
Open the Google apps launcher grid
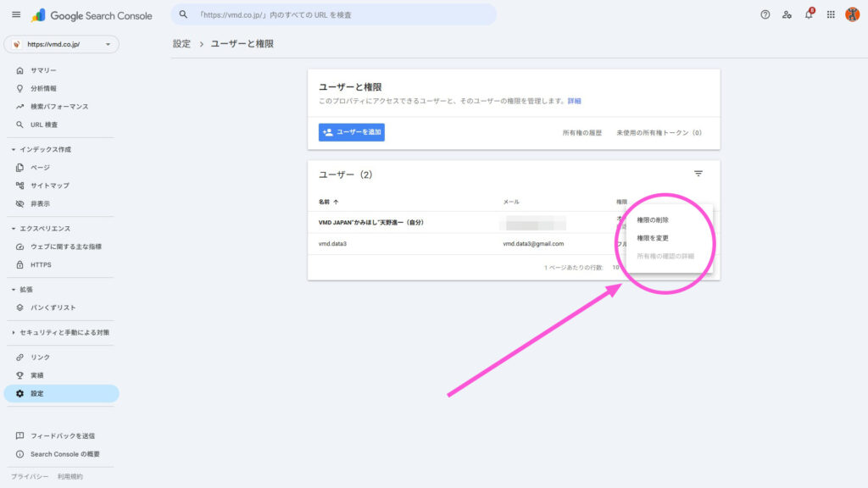[x=829, y=14]
